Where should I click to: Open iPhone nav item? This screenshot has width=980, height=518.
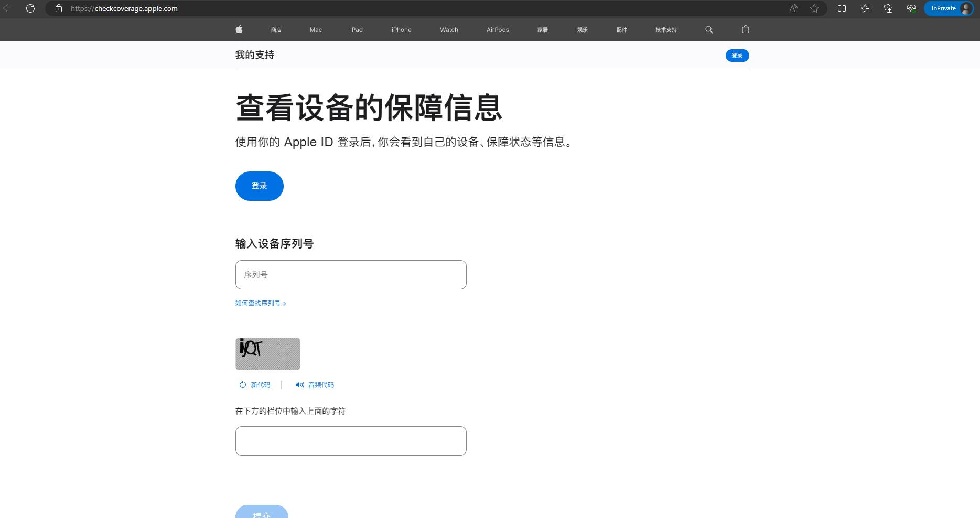pos(402,30)
